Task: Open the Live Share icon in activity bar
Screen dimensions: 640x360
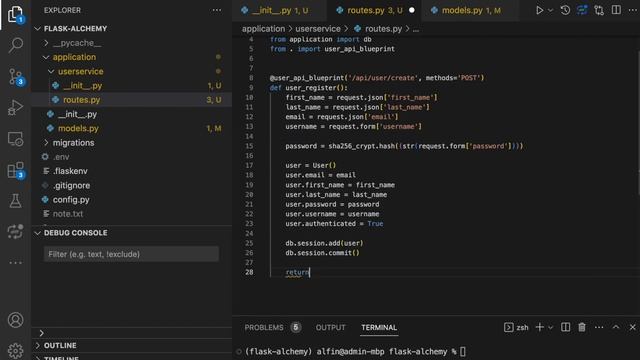Action: pos(16,231)
